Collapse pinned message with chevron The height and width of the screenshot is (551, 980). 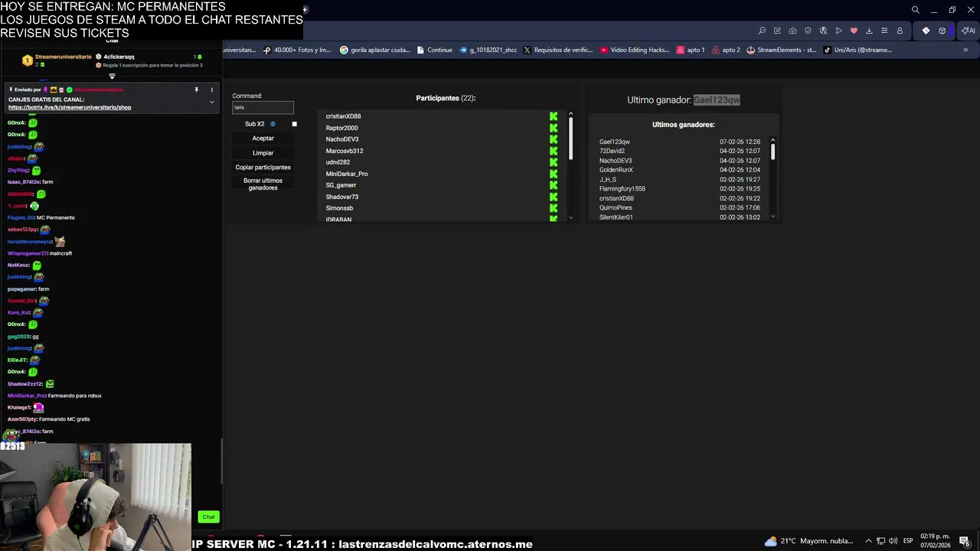click(x=211, y=102)
